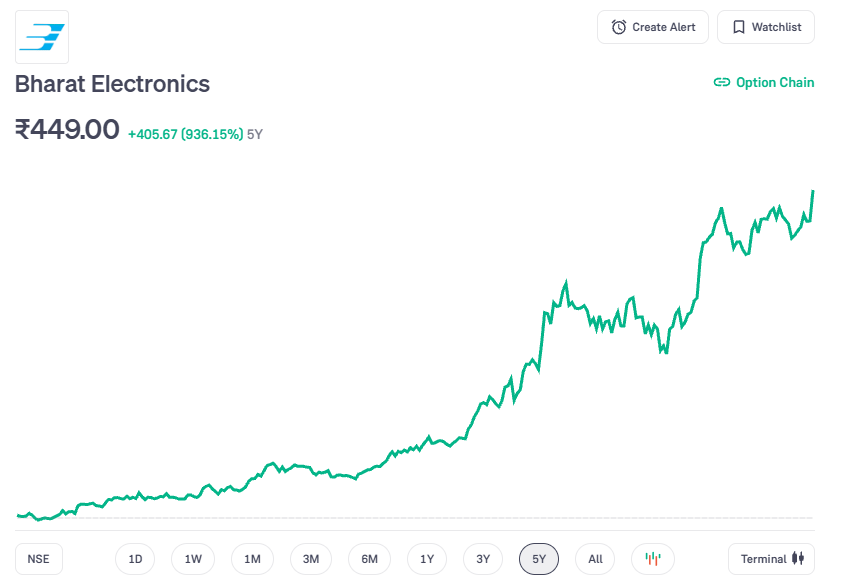Show the 1Y price history
Image resolution: width=845 pixels, height=587 pixels.
(x=427, y=559)
